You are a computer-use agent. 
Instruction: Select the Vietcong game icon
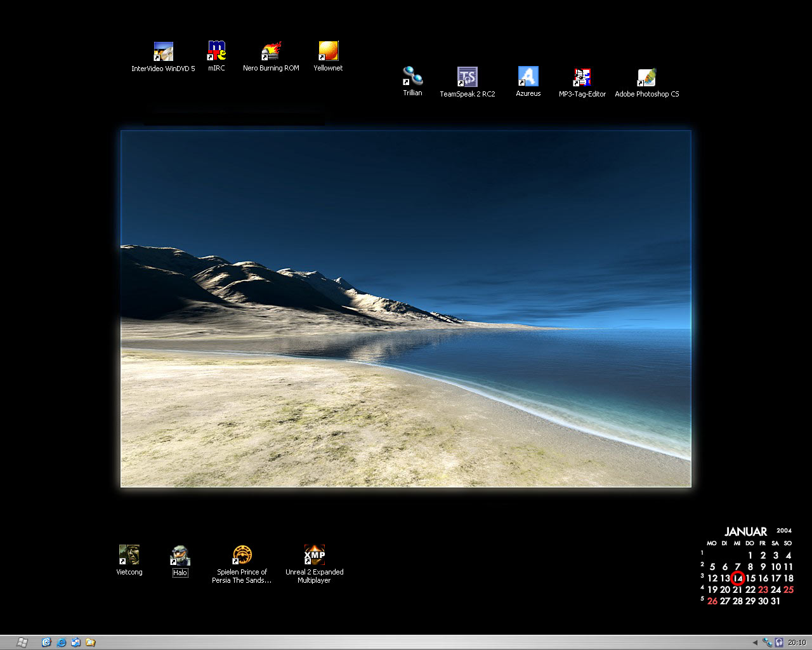click(x=129, y=555)
